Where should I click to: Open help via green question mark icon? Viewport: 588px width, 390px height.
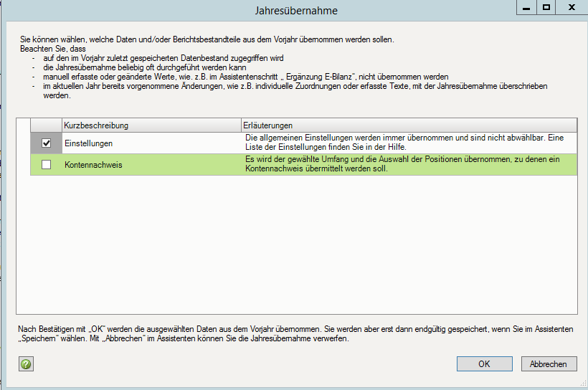pos(26,364)
